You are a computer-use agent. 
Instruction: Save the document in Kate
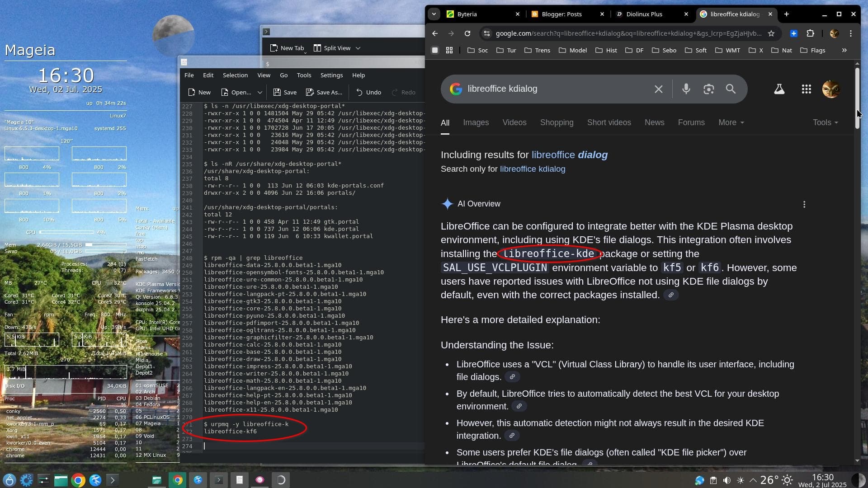[x=285, y=92]
